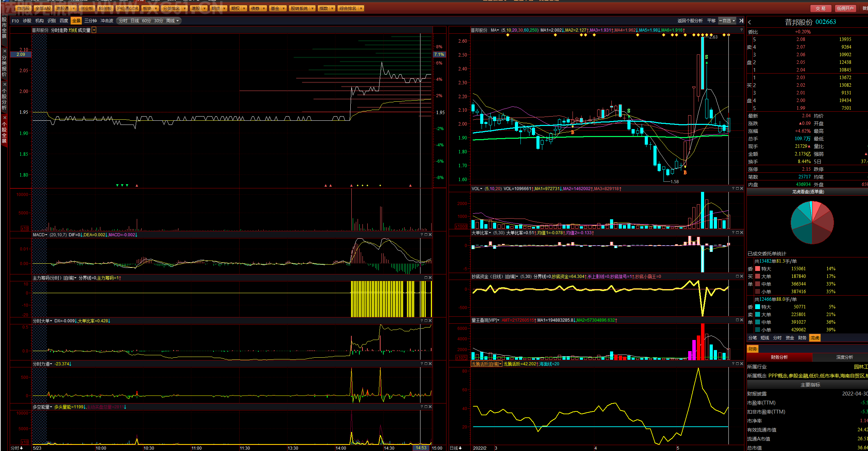Click the 返回个股分析 link
The image size is (868, 451).
(690, 21)
